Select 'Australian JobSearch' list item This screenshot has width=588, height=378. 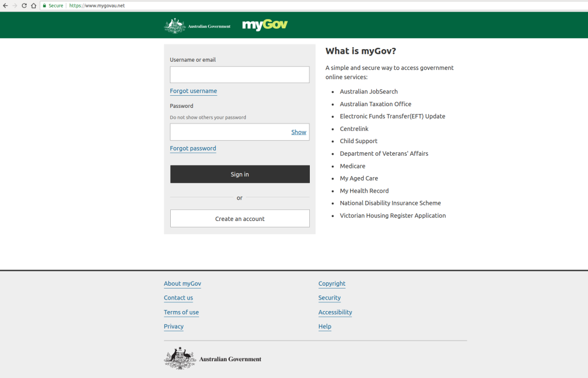coord(369,92)
